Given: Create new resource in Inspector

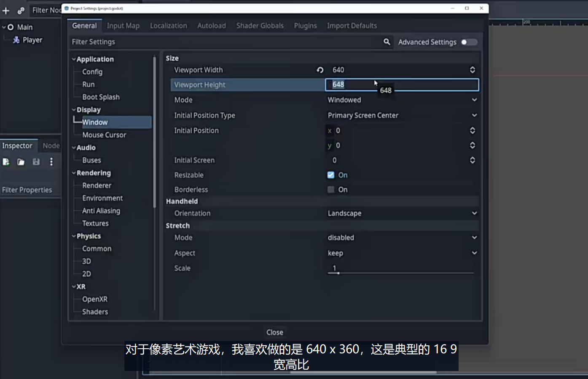Looking at the screenshot, I should [6, 162].
